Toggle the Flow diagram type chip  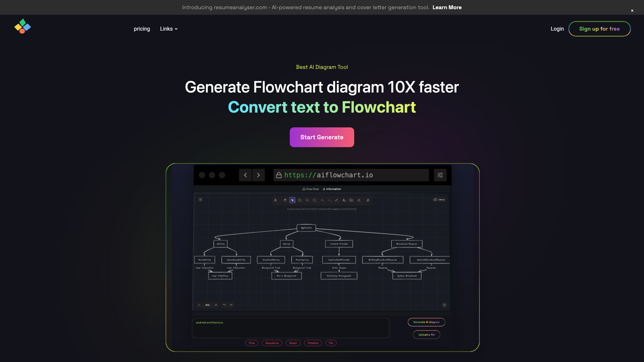tap(252, 343)
